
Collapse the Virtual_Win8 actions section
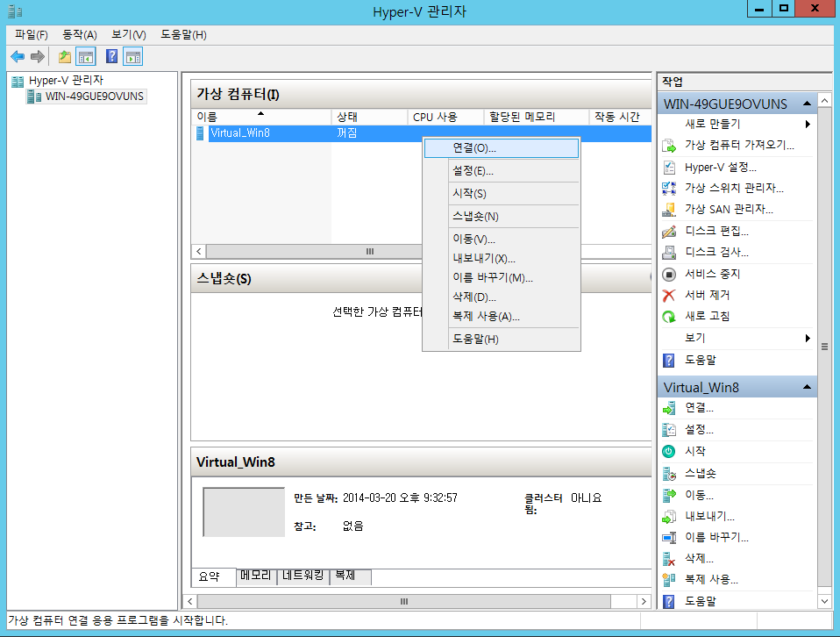click(807, 387)
